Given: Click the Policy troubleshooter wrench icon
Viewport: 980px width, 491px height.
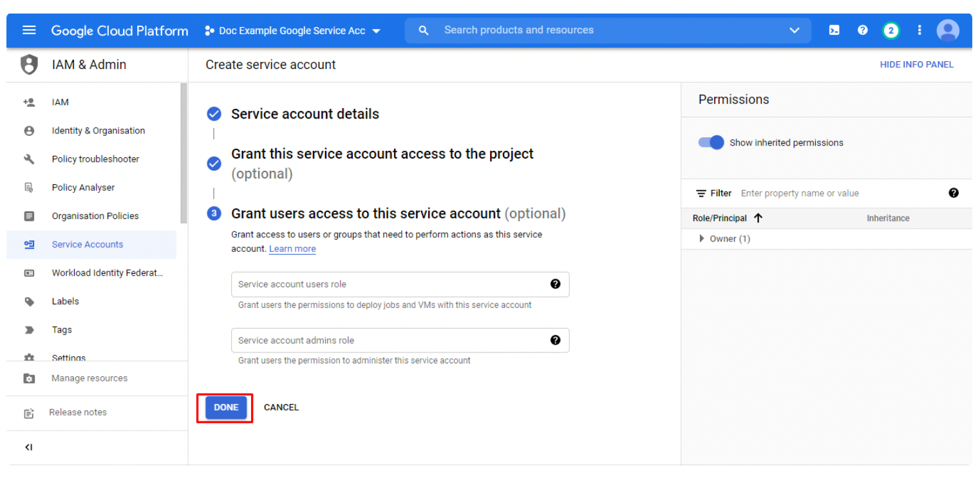Looking at the screenshot, I should (29, 159).
